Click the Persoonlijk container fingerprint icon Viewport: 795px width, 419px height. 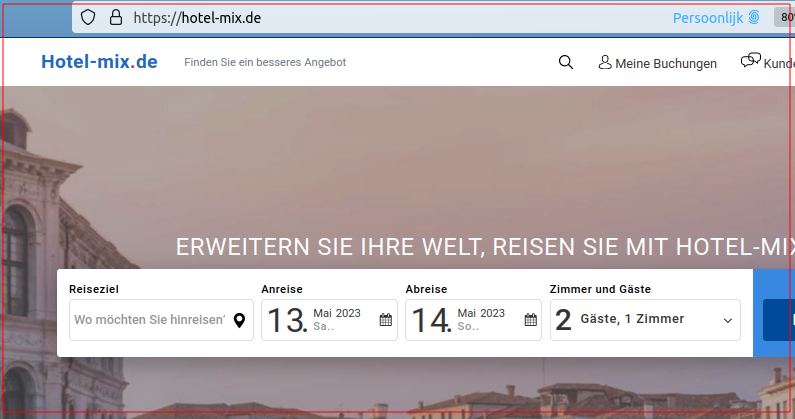[754, 17]
